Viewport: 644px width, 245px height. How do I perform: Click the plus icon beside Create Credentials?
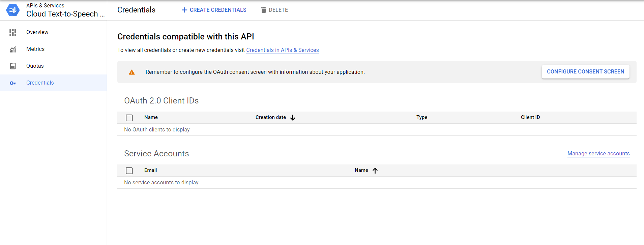[184, 10]
